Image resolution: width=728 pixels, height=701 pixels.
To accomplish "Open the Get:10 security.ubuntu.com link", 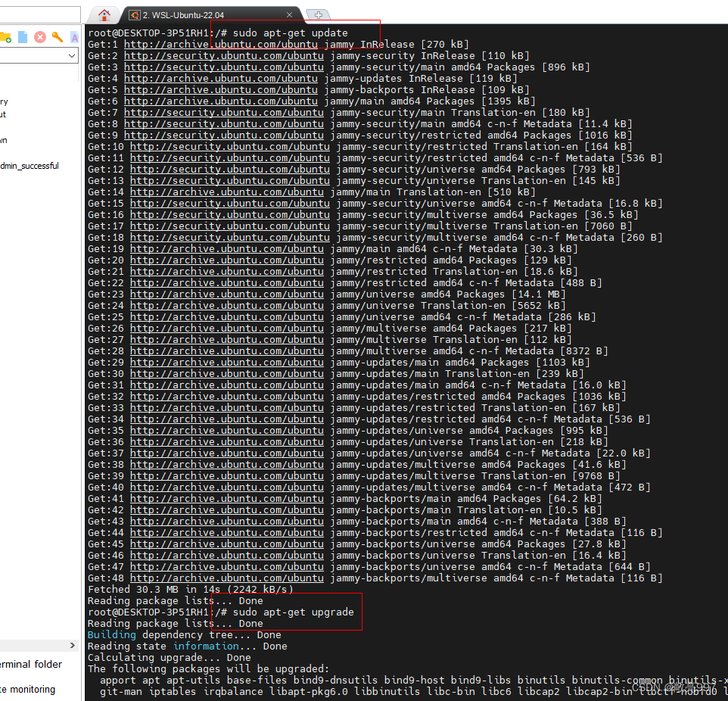I will coord(230,147).
